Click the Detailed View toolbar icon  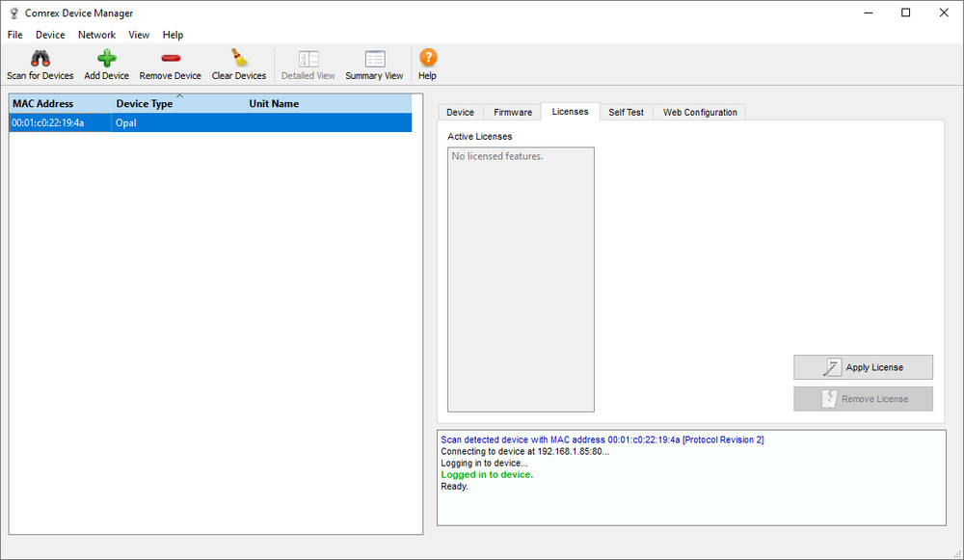308,59
